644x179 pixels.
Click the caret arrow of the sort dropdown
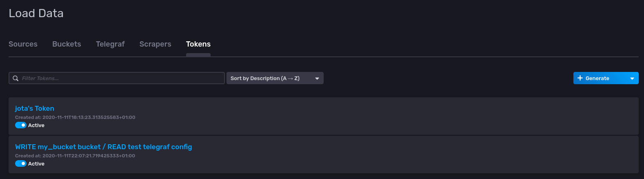pyautogui.click(x=317, y=78)
